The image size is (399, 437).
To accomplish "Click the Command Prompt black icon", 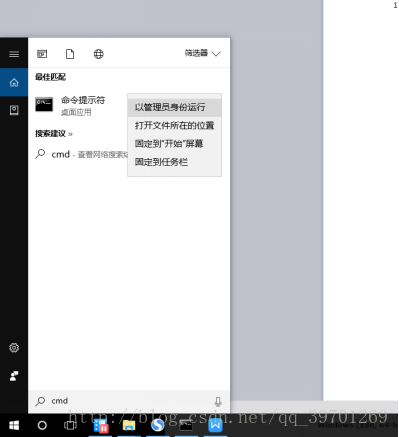I will coord(44,105).
